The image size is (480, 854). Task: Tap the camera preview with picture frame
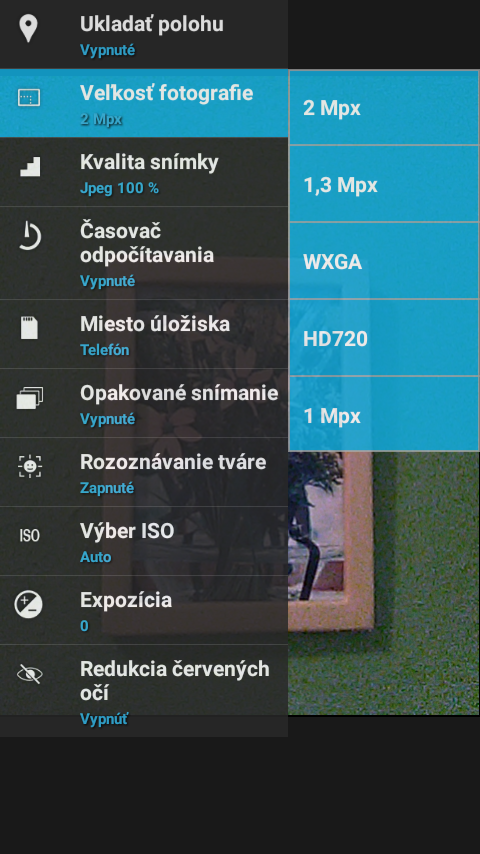point(384,583)
